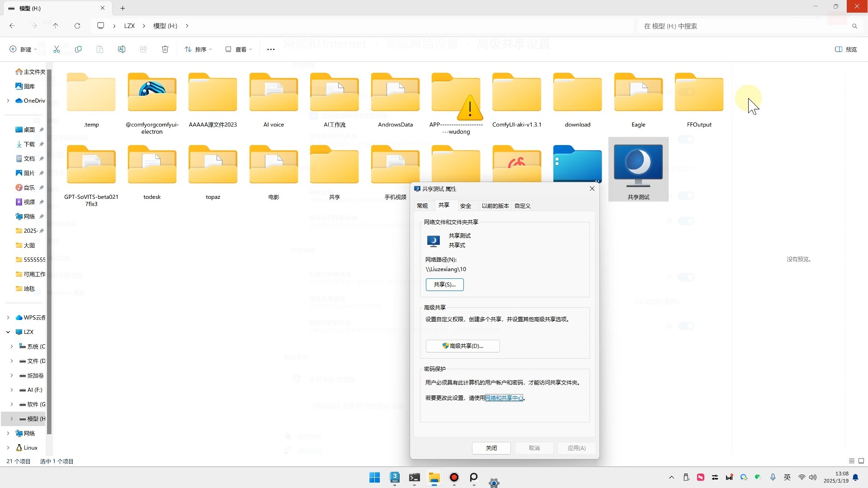Open Windows Settings gear on the taskbar

(x=494, y=483)
